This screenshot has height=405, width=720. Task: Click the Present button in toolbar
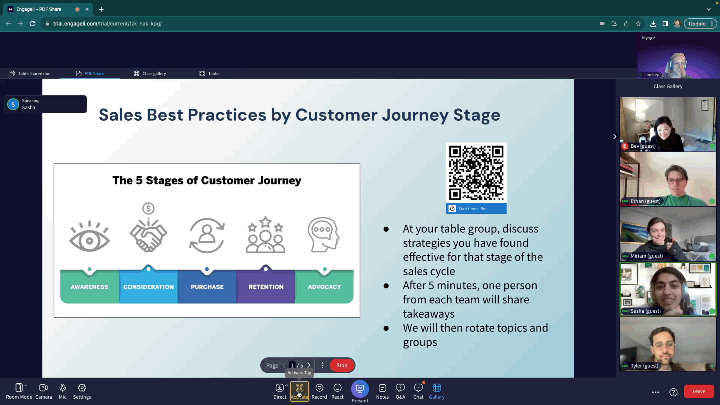(359, 389)
